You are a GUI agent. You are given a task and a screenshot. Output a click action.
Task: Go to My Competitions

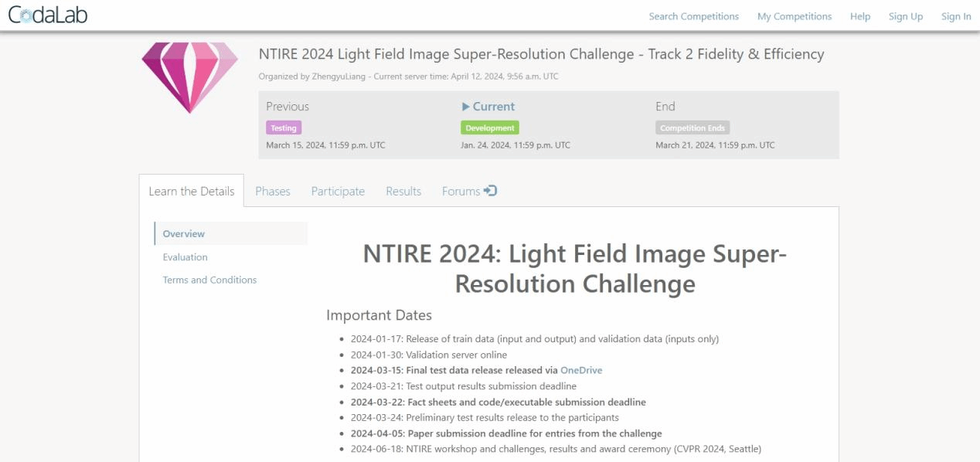pyautogui.click(x=794, y=16)
